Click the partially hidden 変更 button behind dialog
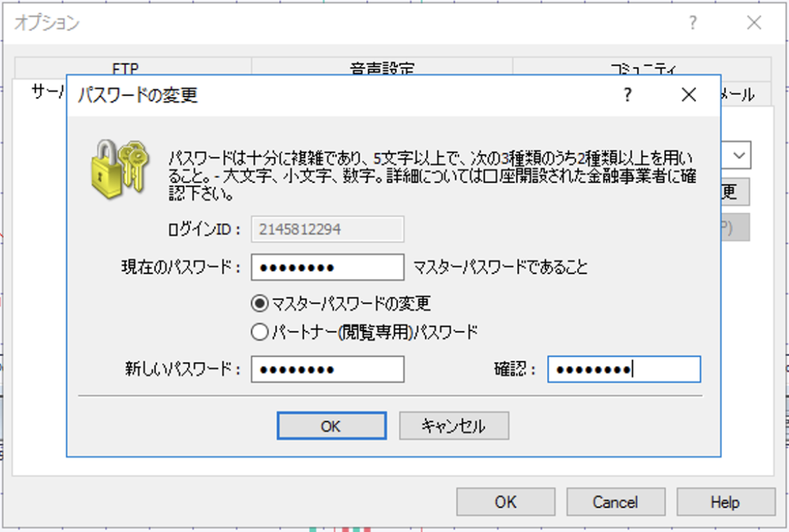 point(735,192)
